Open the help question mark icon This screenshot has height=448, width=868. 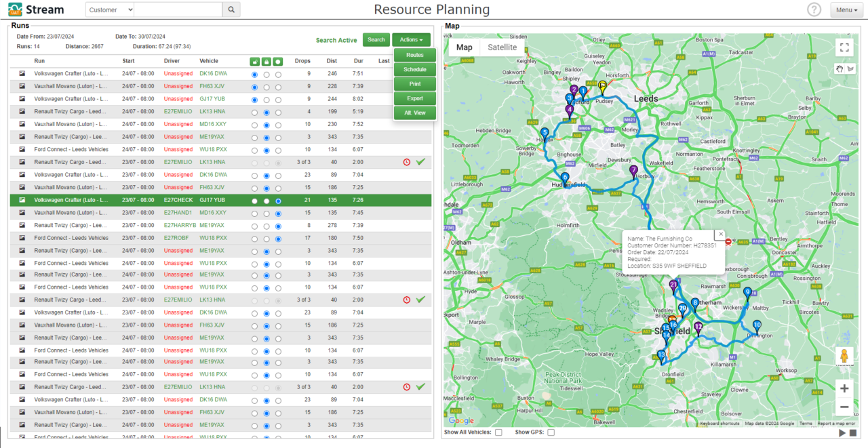[814, 9]
